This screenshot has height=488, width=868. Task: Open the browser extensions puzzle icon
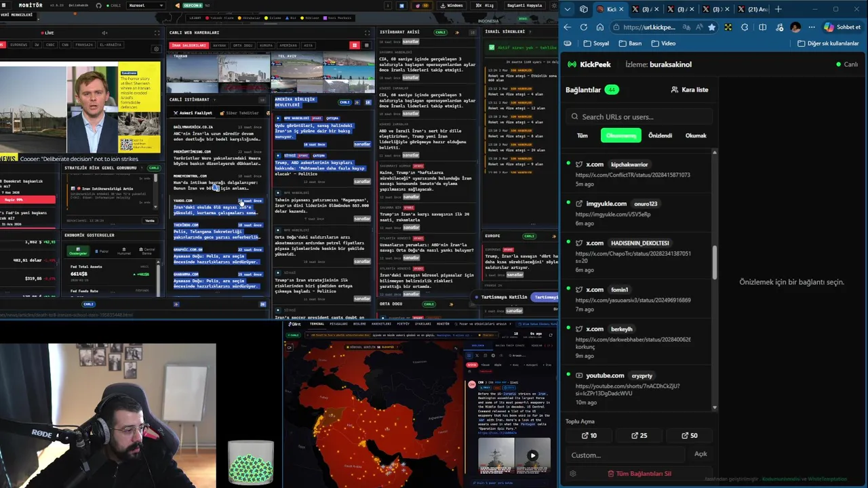[745, 27]
